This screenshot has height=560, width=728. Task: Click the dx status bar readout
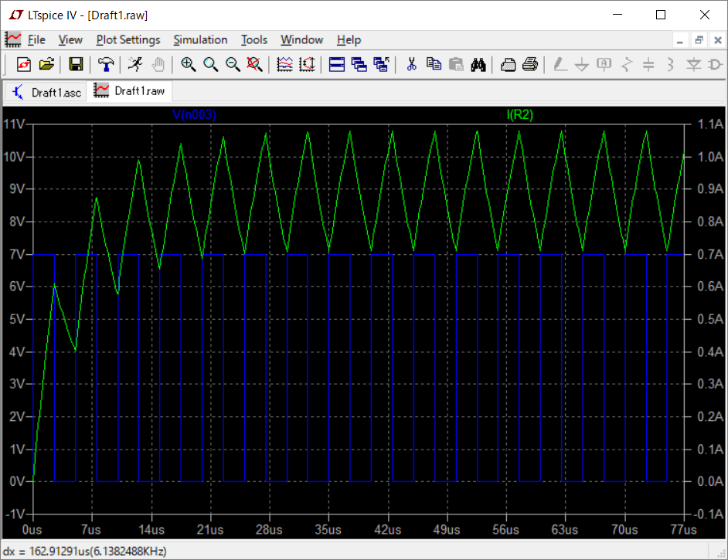click(85, 552)
